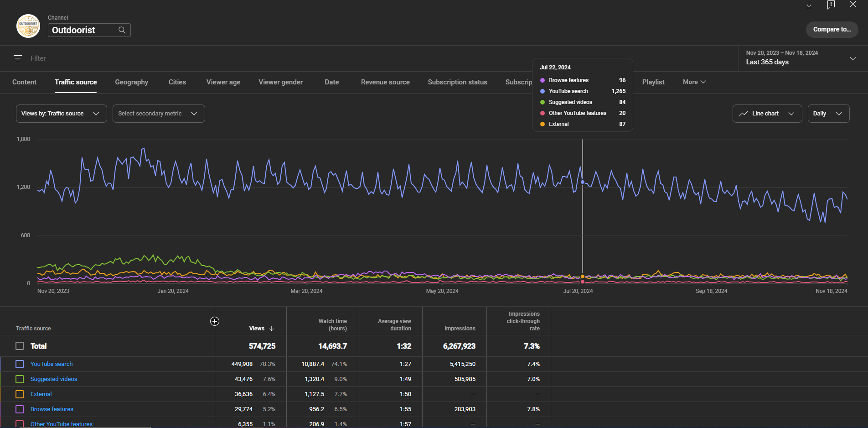This screenshot has width=868, height=428.
Task: Open the Viewer gender tab
Action: click(281, 82)
